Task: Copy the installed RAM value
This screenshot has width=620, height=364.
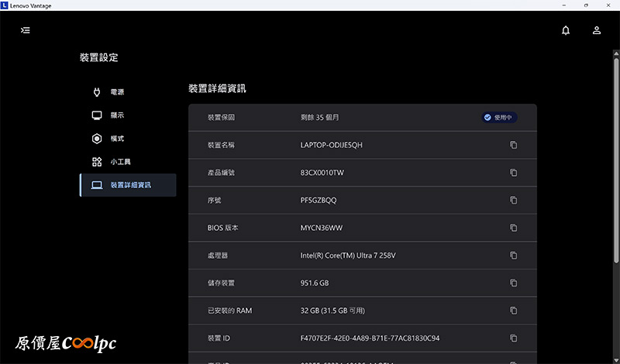Action: click(513, 311)
